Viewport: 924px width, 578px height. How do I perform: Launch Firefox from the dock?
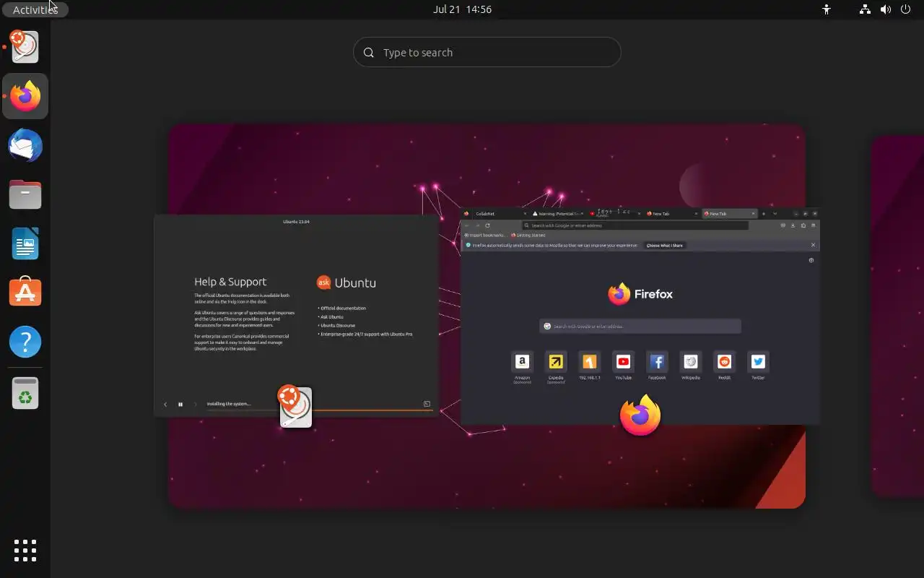point(25,96)
